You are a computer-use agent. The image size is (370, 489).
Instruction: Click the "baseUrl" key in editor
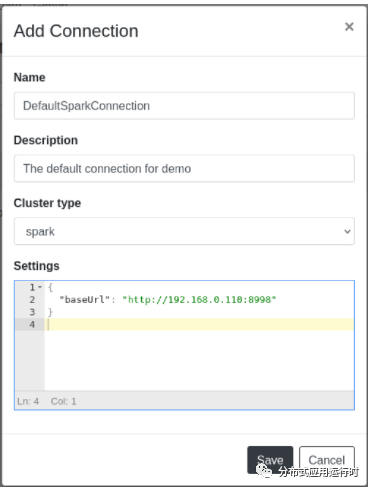[x=84, y=300]
